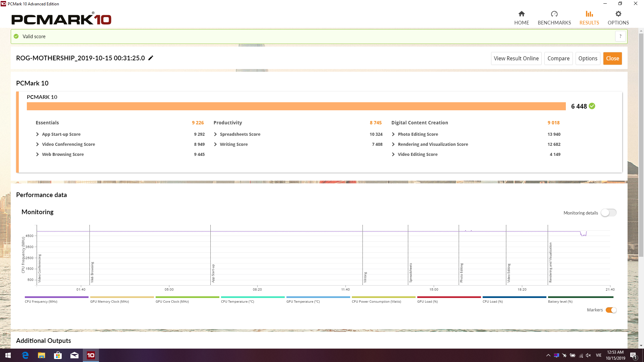Expand Writing Score details
Viewport: 644px width, 362px height.
[x=215, y=144]
